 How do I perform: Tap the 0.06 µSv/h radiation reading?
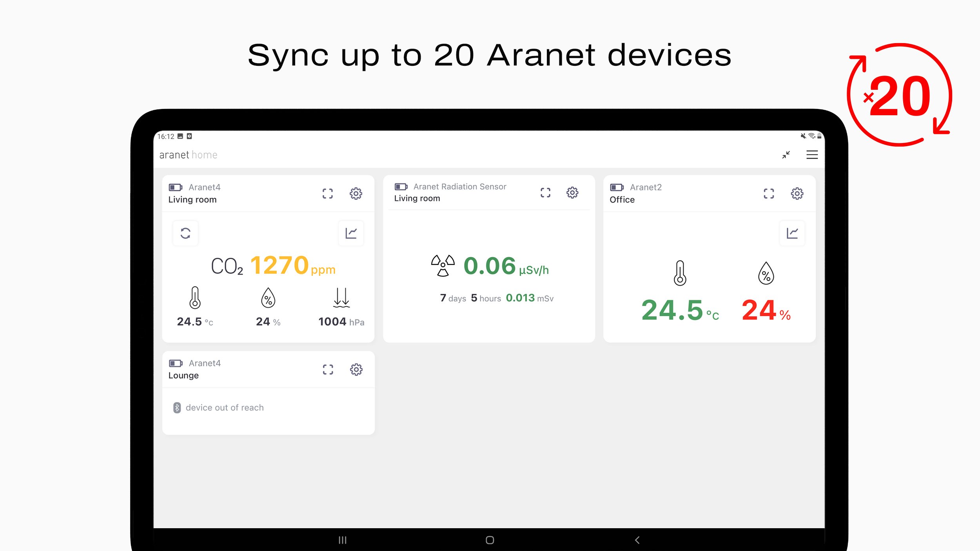click(490, 266)
